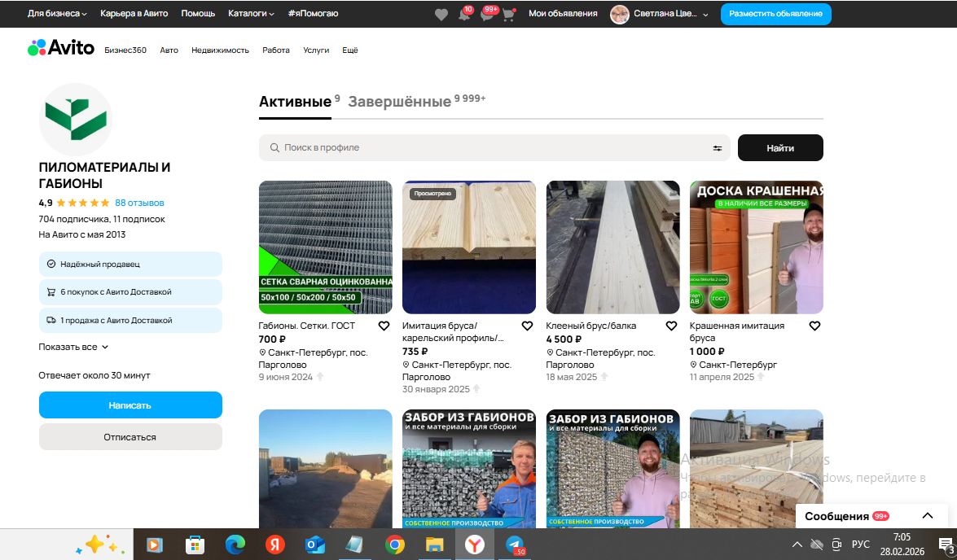Click the Avito logo
Image resolution: width=957 pixels, height=560 pixels.
(61, 48)
